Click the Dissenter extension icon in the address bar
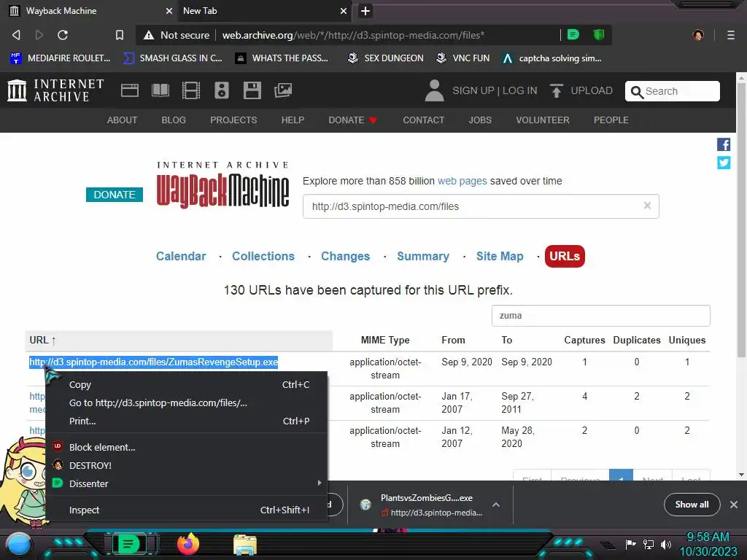Screen dimensions: 747x560 pyautogui.click(x=573, y=34)
